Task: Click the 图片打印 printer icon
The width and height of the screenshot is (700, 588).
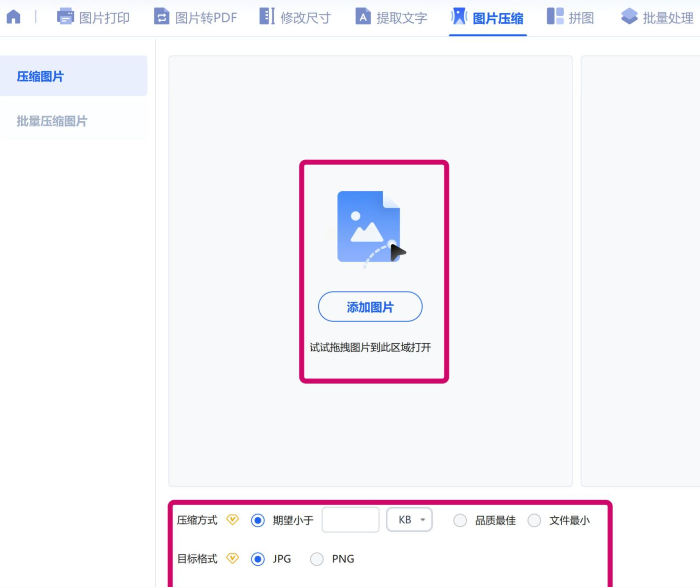Action: tap(66, 16)
